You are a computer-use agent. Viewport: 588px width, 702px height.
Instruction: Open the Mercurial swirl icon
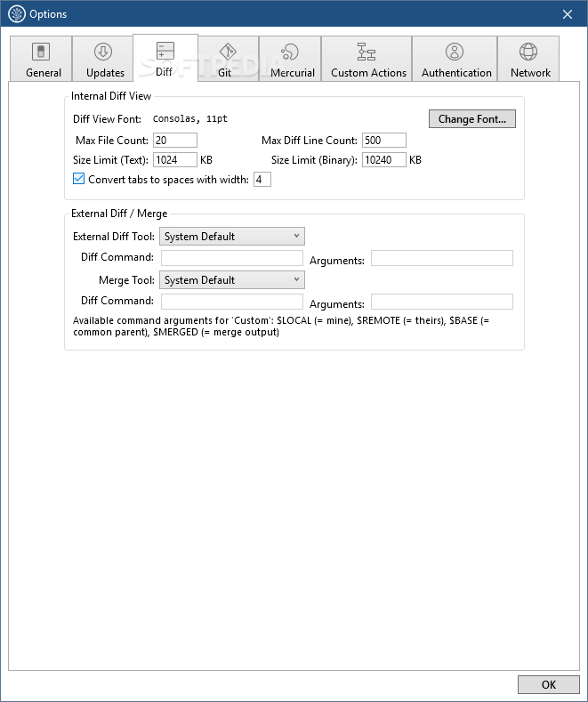pos(289,52)
